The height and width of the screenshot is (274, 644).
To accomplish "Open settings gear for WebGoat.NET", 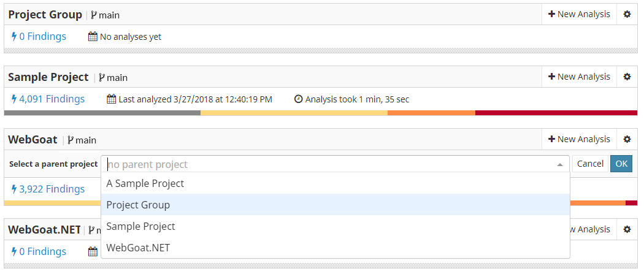I will point(627,229).
